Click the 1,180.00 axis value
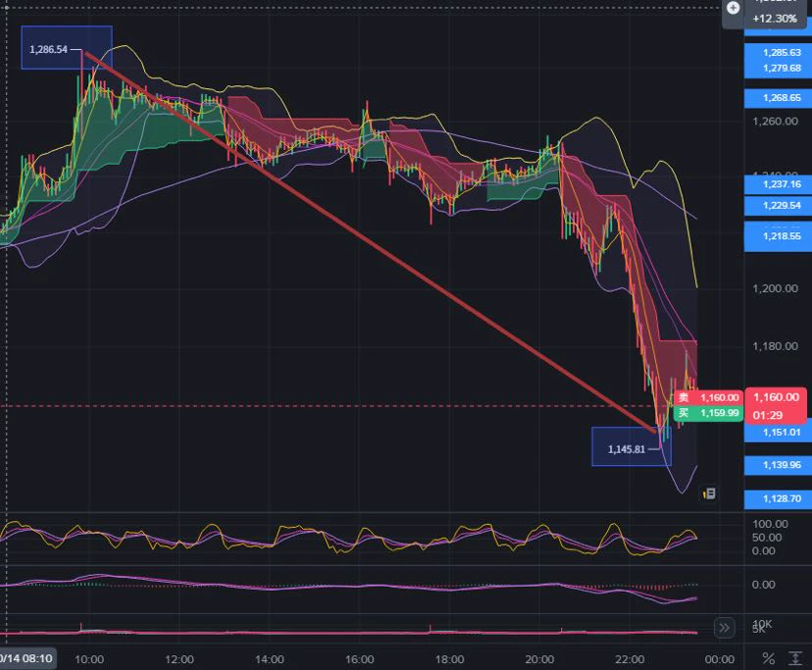The image size is (812, 670). point(775,346)
